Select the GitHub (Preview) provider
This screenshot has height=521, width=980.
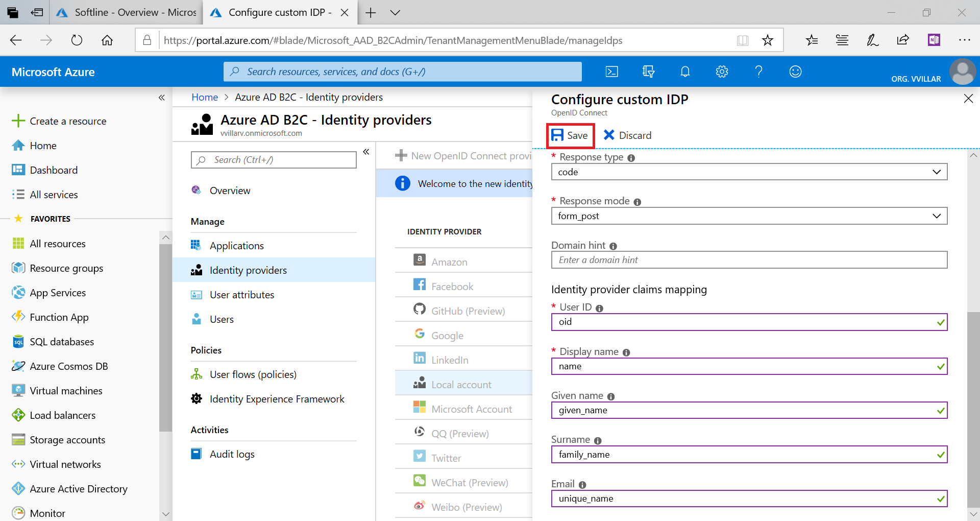[x=468, y=310]
